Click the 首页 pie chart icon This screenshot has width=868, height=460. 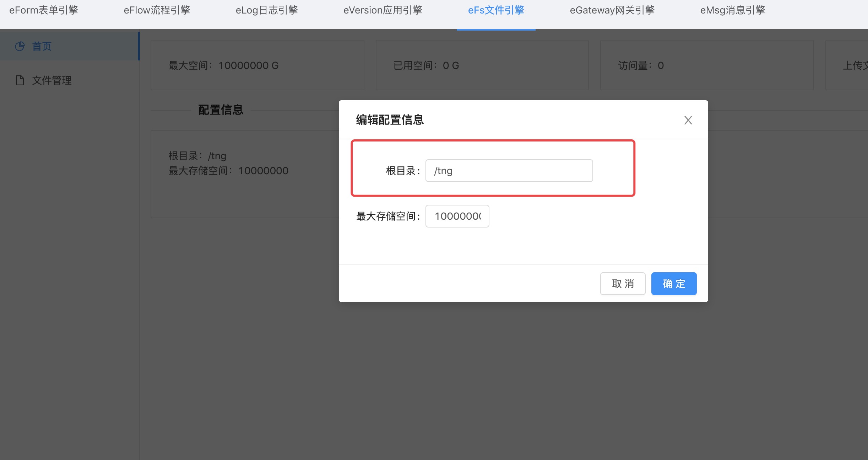20,46
